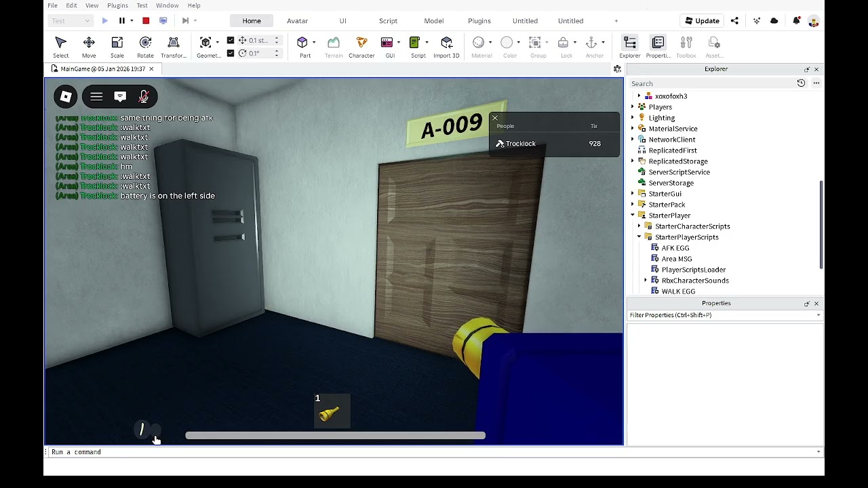Expand the RbxCharacterSounds node
The height and width of the screenshot is (488, 868).
tap(646, 281)
